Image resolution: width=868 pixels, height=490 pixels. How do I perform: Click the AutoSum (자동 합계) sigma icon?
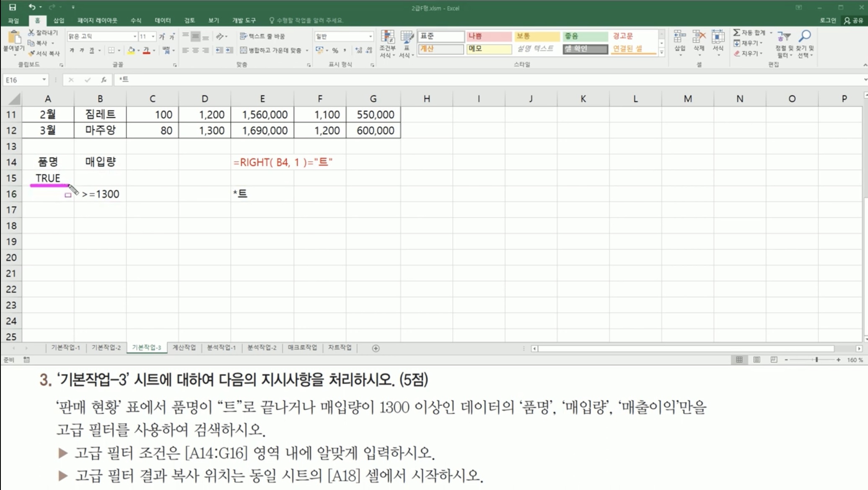pos(736,32)
